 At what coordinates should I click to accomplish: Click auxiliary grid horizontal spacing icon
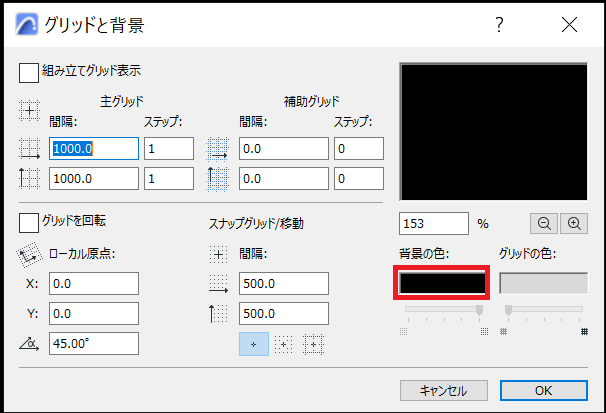[x=218, y=149]
